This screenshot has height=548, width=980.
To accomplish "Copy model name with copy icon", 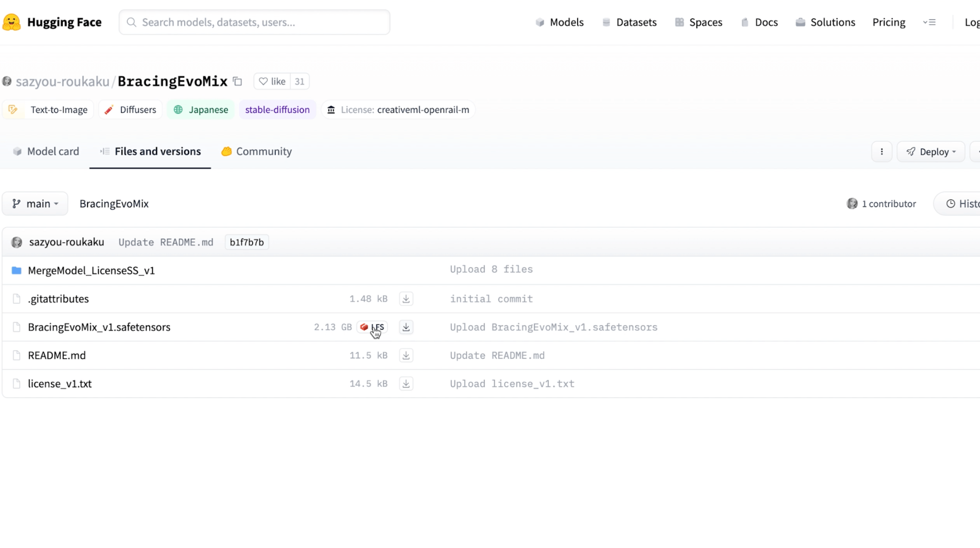I will 237,81.
